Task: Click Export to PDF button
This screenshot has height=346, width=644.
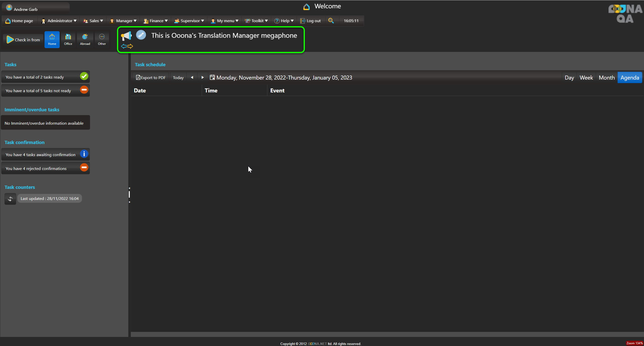Action: click(x=151, y=78)
